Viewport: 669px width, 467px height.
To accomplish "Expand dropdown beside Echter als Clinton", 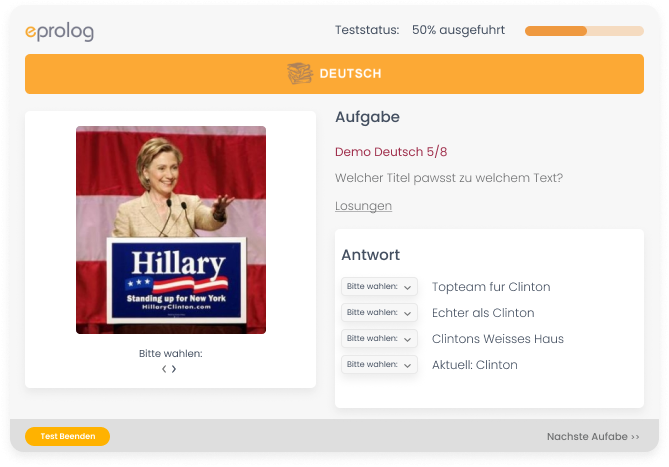I will [379, 313].
